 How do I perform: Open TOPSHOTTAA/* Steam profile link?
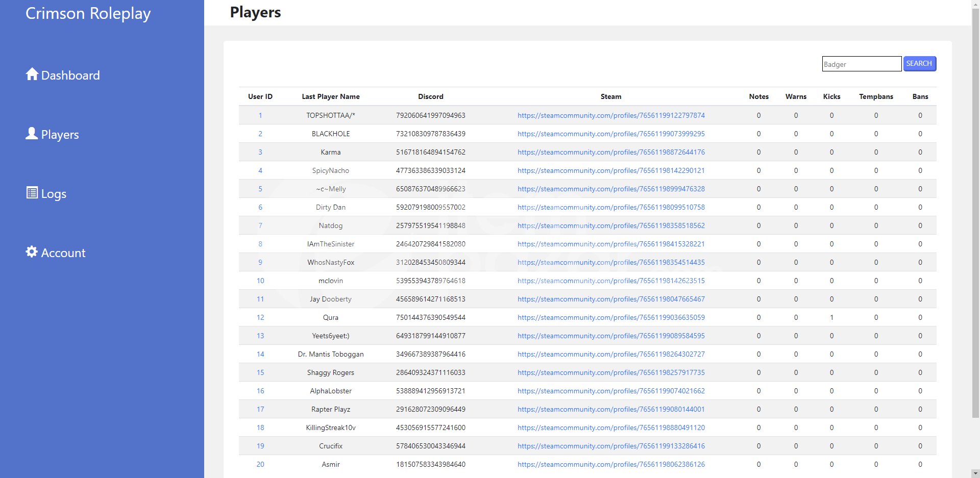click(x=611, y=115)
